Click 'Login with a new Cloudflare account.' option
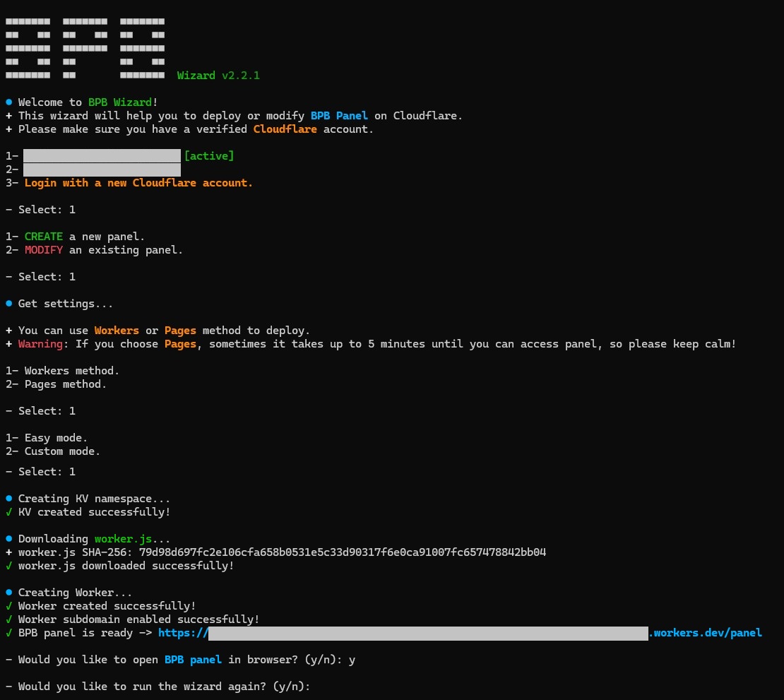Image resolution: width=784 pixels, height=700 pixels. point(138,183)
